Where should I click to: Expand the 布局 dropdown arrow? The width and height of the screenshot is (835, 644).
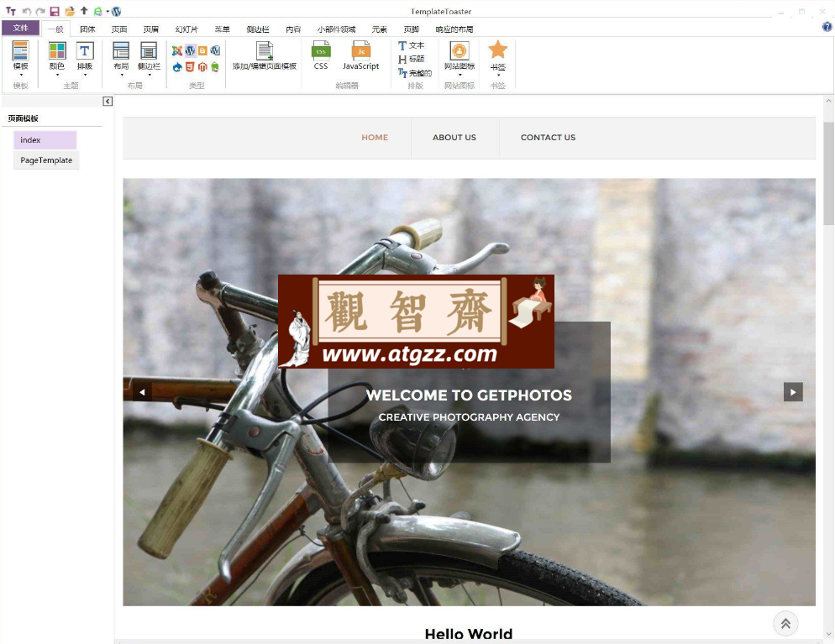pyautogui.click(x=121, y=75)
